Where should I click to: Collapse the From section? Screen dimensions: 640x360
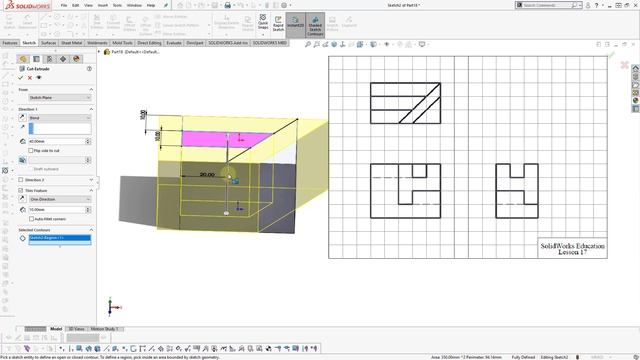pos(91,89)
